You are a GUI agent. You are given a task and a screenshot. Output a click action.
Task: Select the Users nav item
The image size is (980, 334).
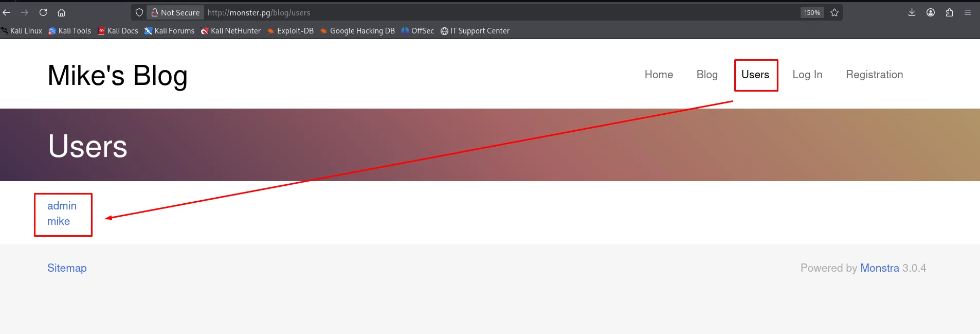tap(755, 75)
